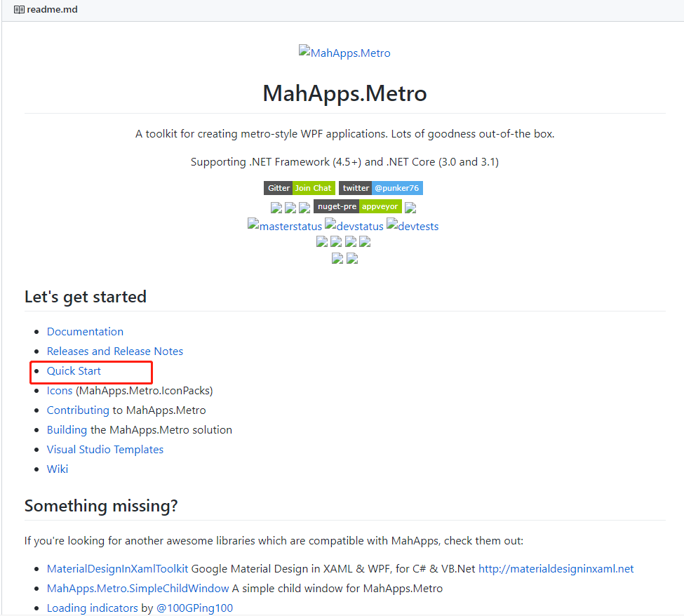Click the "Something missing?" heading
Screen dimensions: 684x616
101,506
